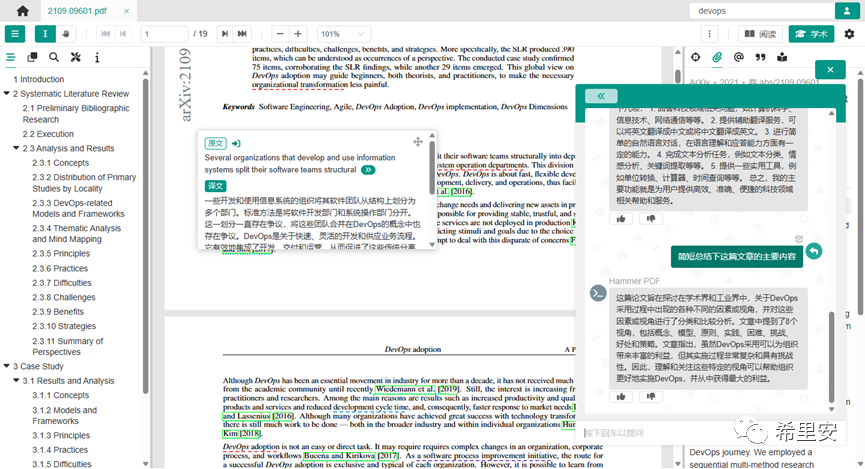Navigate to 2.3.1 Concepts
The width and height of the screenshot is (865, 469).
point(61,163)
